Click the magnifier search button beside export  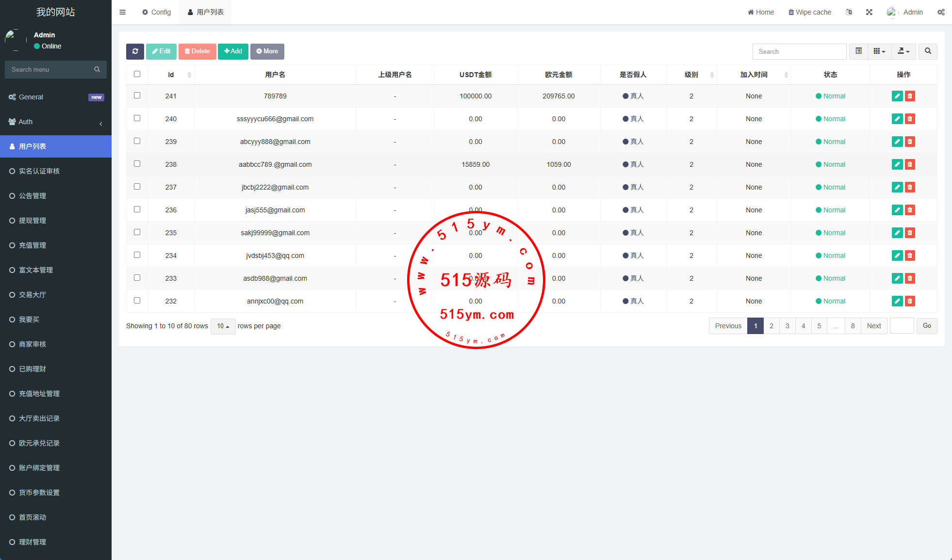tap(928, 51)
